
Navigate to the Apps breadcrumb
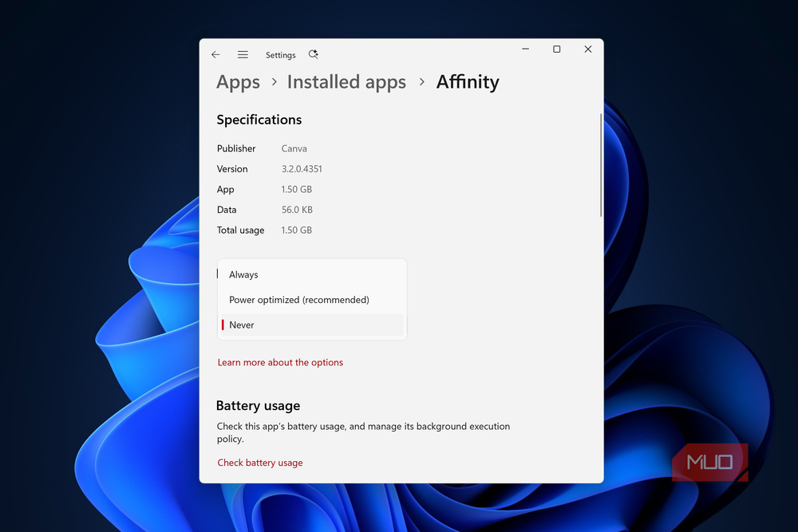pyautogui.click(x=238, y=82)
